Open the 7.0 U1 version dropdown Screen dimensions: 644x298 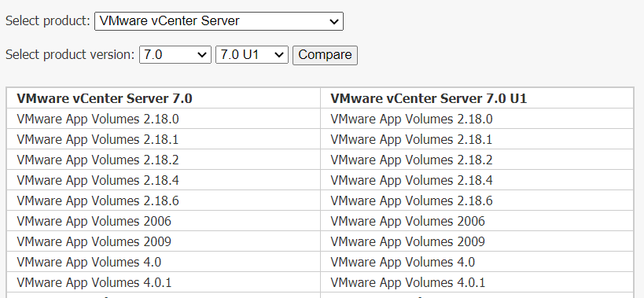click(252, 54)
